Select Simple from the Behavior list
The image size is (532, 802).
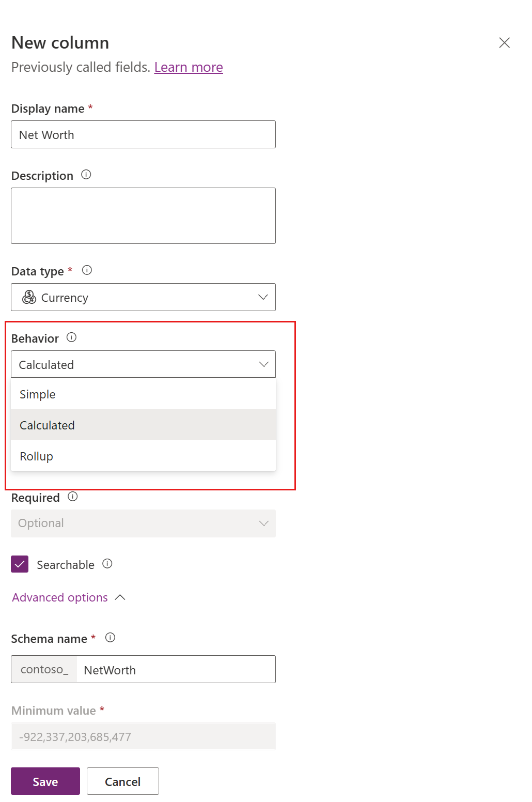pos(37,394)
